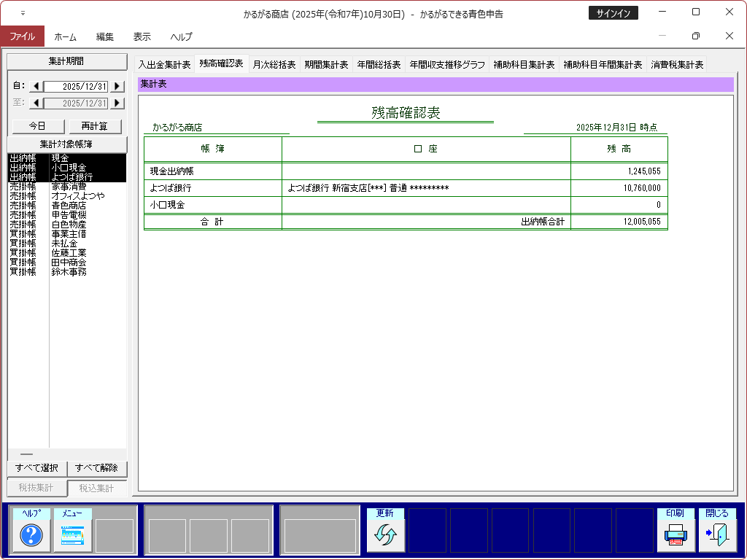
Task: Click the Help question mark icon
Action: tap(31, 535)
